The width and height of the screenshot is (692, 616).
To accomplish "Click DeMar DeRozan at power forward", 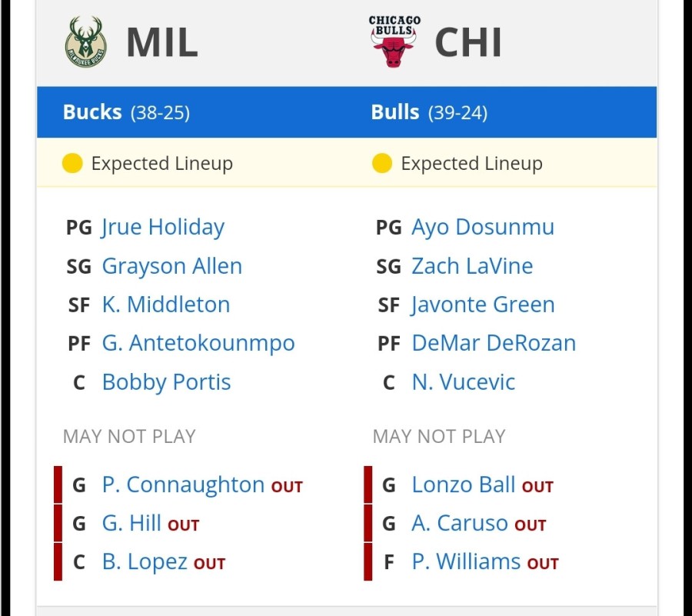I will 494,343.
